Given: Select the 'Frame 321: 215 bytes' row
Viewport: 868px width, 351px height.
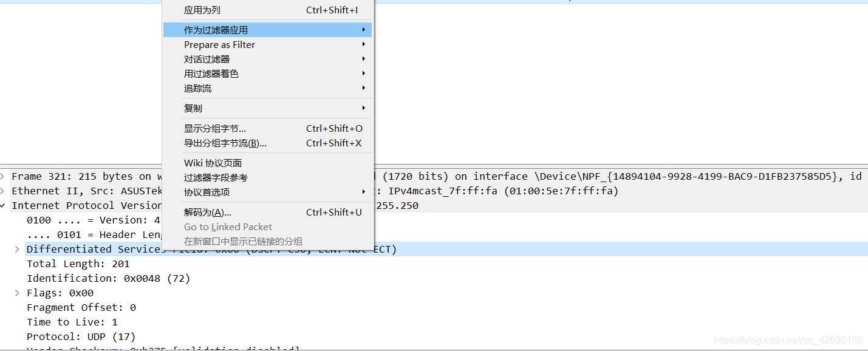Looking at the screenshot, I should [x=434, y=176].
